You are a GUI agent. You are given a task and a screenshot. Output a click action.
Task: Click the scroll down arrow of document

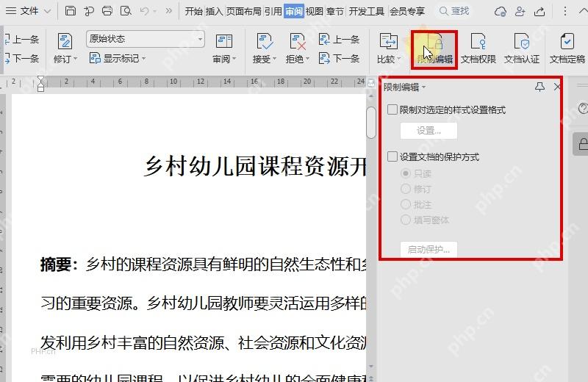[371, 367]
